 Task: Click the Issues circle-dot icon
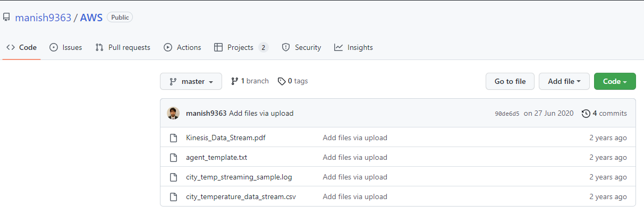coord(54,47)
